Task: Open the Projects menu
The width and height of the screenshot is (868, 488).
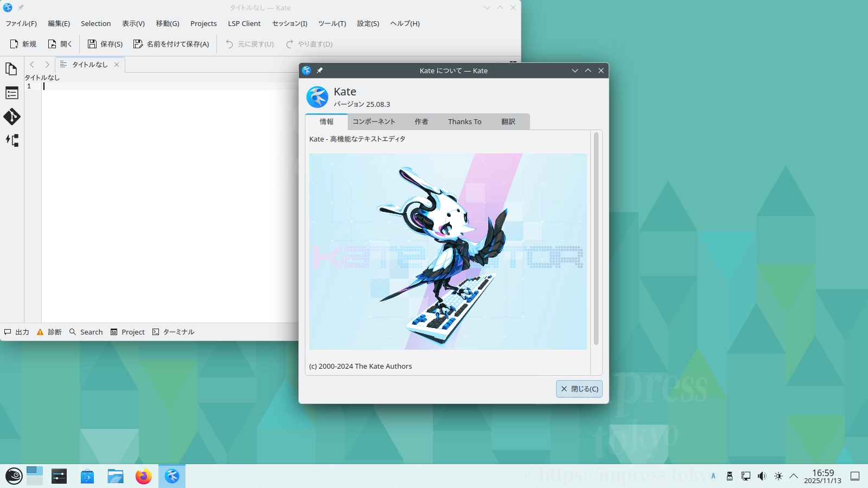Action: (x=203, y=23)
